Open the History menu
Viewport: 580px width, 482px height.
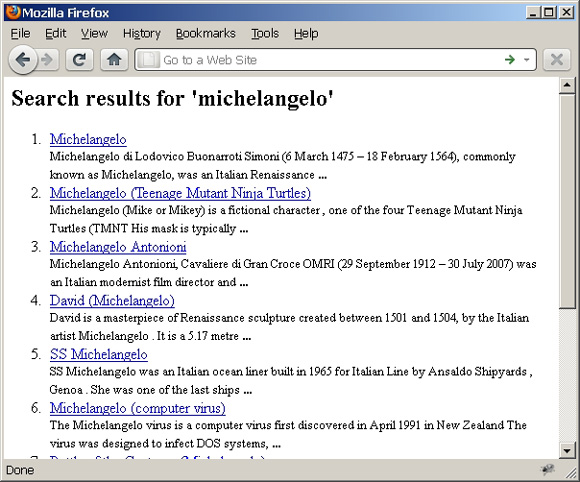[142, 34]
